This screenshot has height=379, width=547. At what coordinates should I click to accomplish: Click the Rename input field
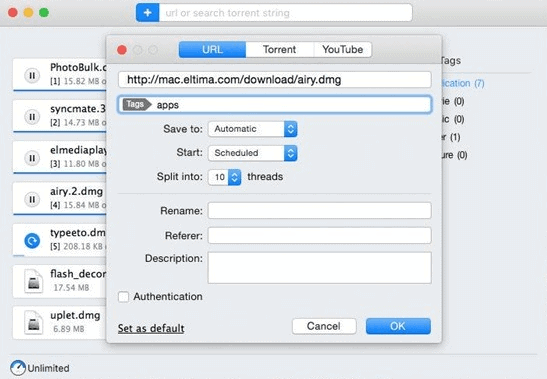[x=320, y=211]
